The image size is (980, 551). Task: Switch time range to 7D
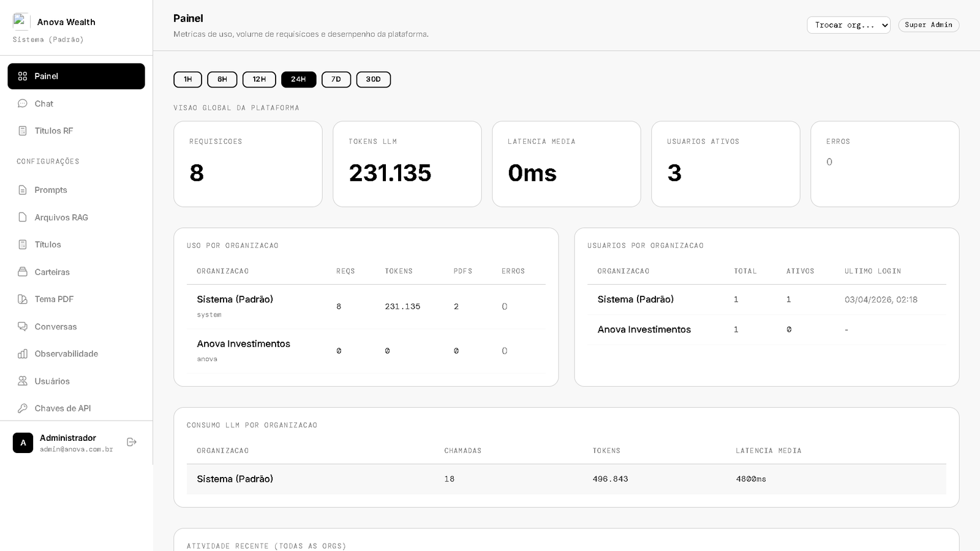tap(336, 80)
